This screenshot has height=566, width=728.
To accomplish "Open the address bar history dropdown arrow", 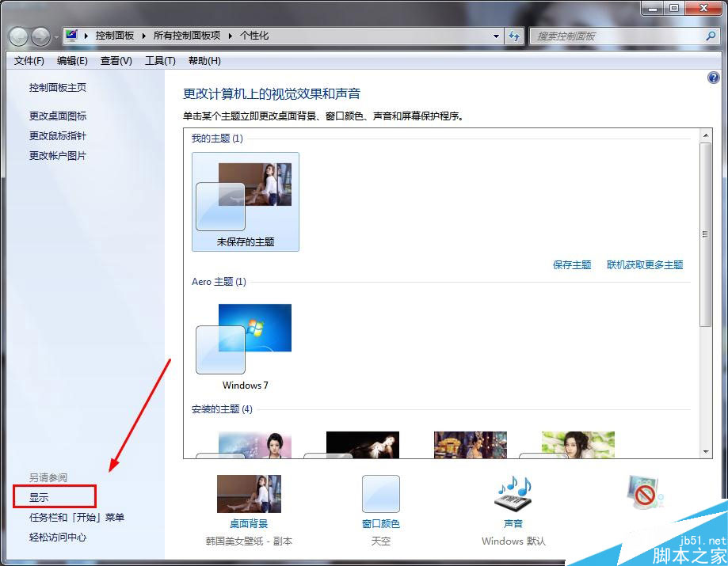I will (x=496, y=36).
